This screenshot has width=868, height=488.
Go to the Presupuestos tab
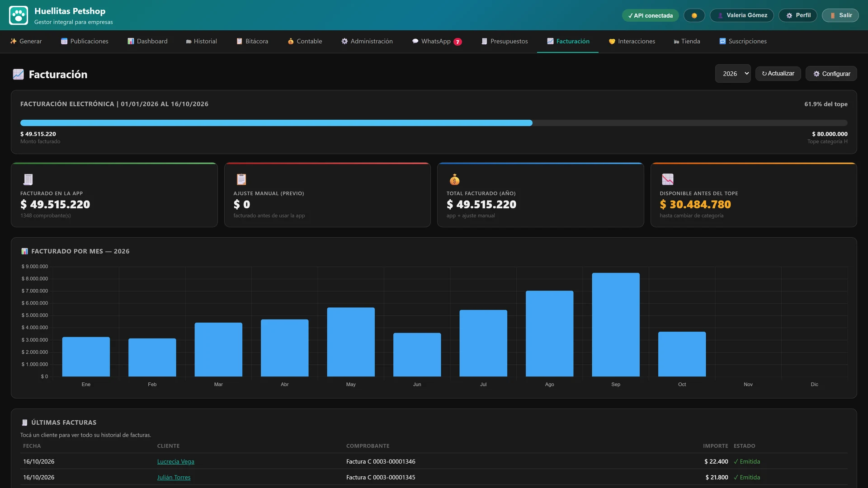point(505,41)
